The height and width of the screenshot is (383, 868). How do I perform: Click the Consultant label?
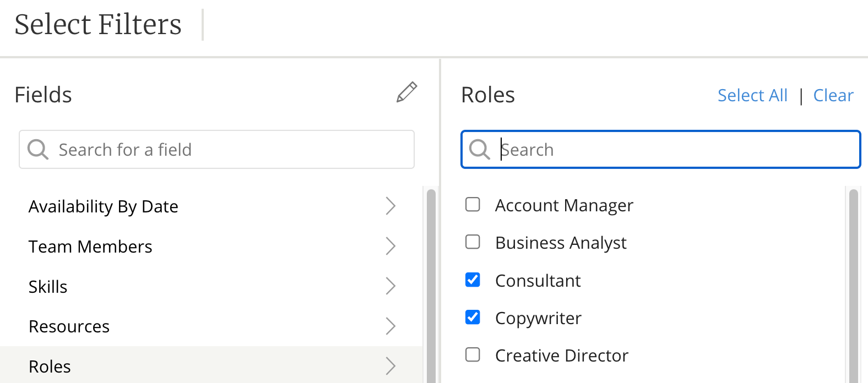click(538, 281)
